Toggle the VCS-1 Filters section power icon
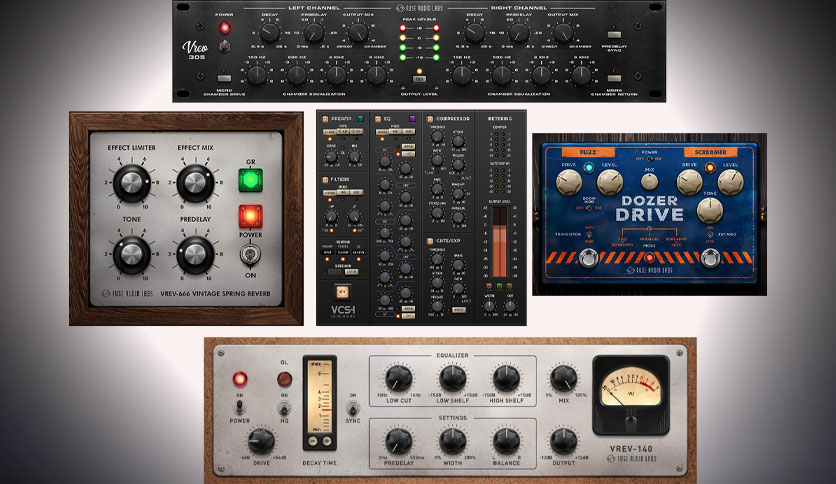836x484 pixels. pos(325,180)
